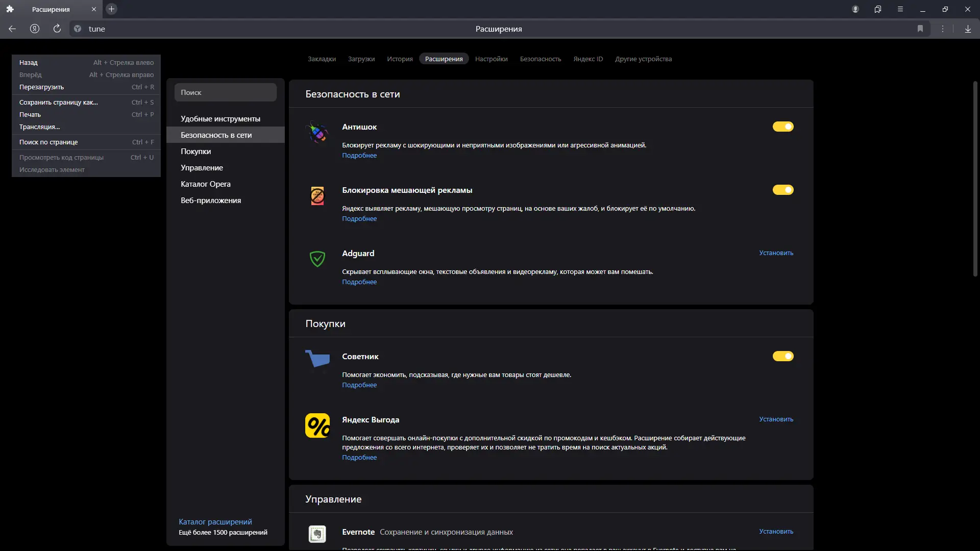Click Установить for Adguard
This screenshot has height=551, width=980.
(x=776, y=253)
